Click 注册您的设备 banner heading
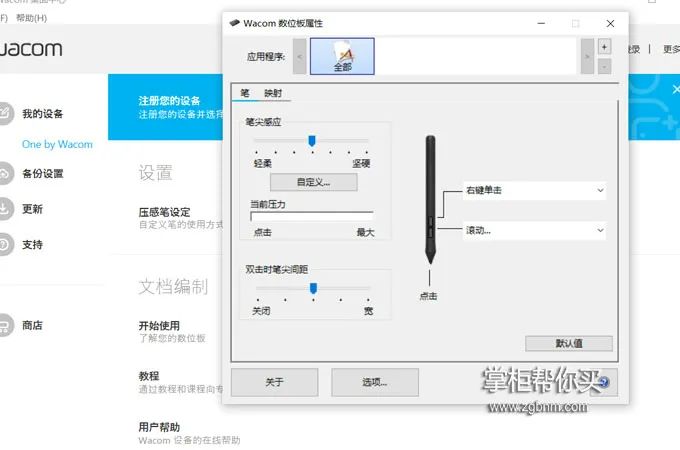This screenshot has width=680, height=450. pos(169,101)
